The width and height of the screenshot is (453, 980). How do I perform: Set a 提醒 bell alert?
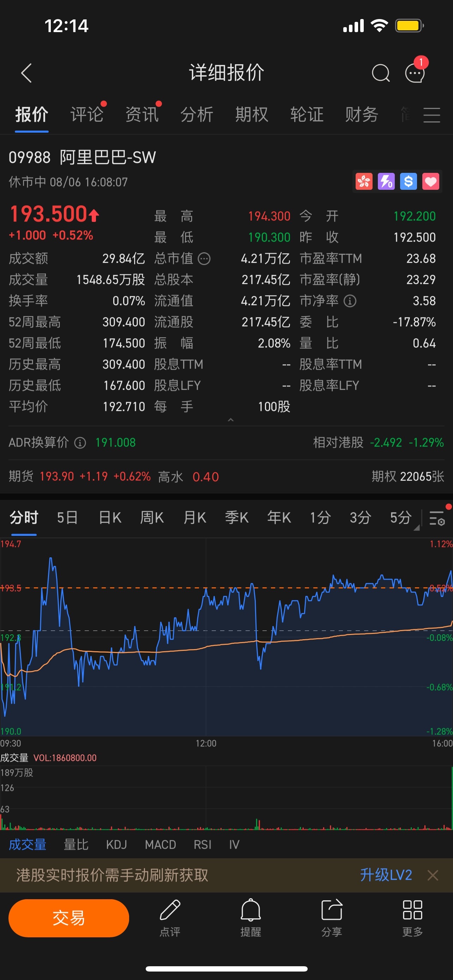pos(250,918)
